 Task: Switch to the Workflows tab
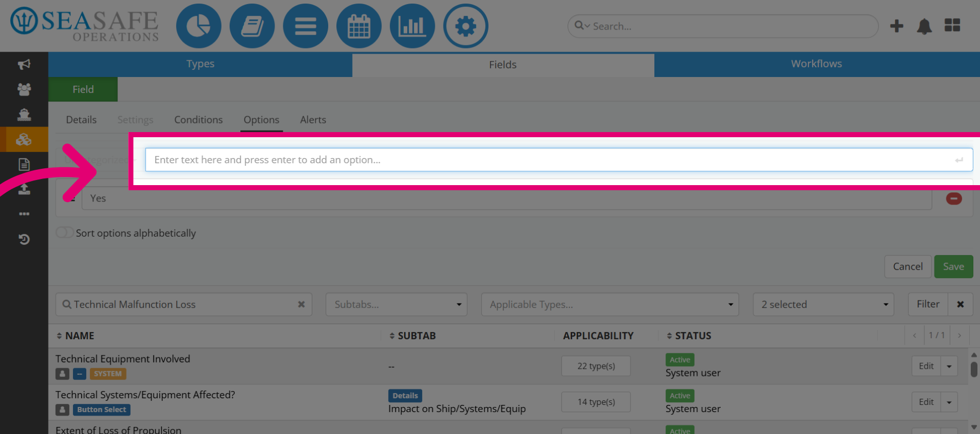817,64
